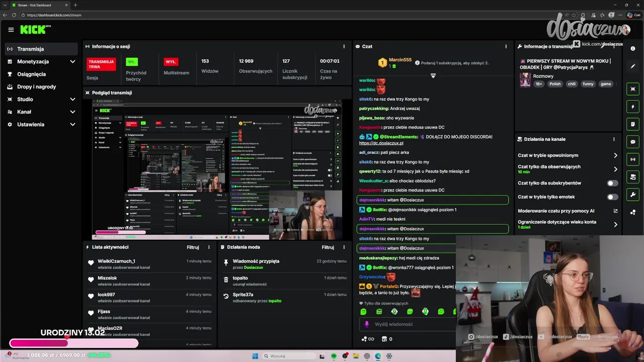
Task: Click the chill tag
Action: click(572, 84)
